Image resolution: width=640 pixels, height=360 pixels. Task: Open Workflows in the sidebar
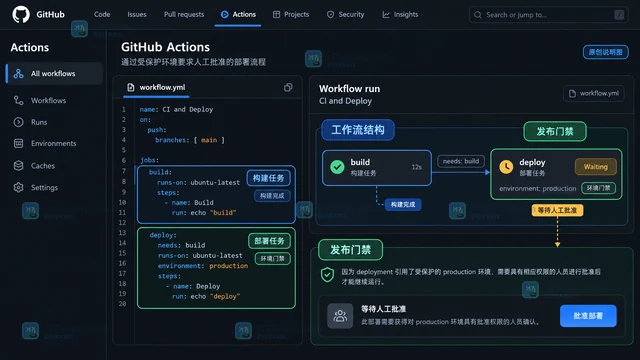tap(48, 100)
